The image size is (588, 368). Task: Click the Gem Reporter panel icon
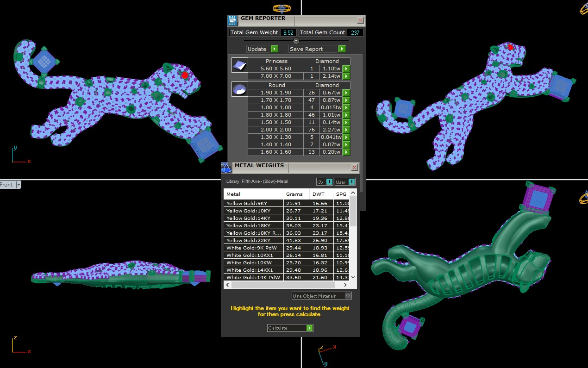tap(232, 20)
